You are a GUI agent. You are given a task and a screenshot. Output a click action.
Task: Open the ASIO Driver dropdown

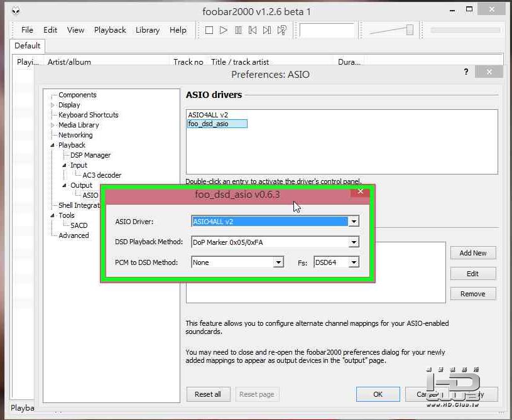point(354,222)
